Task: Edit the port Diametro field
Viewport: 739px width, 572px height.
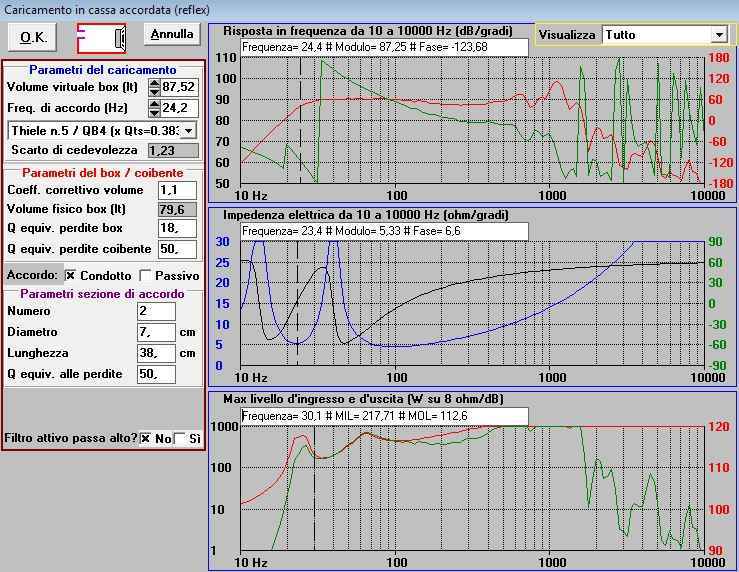Action: [156, 332]
